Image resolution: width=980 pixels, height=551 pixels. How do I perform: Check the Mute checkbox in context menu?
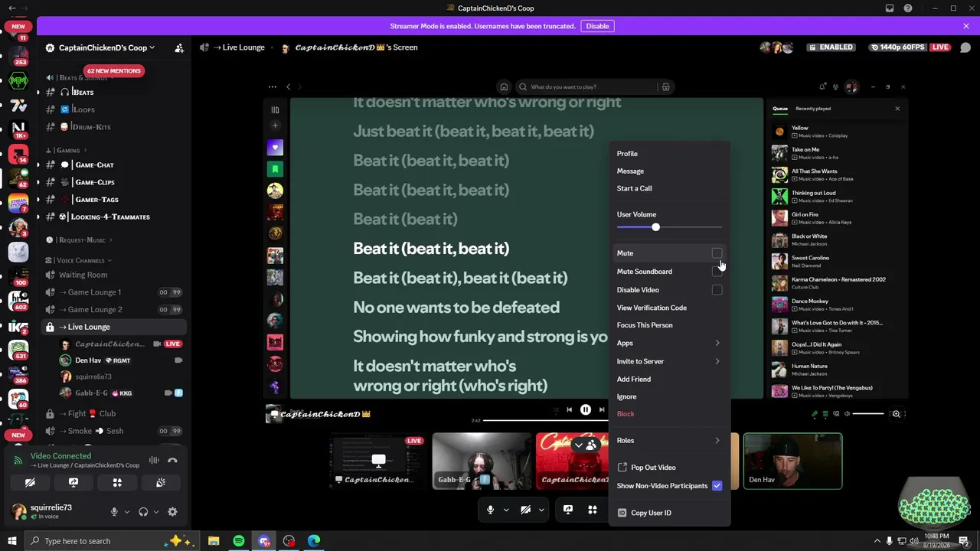click(717, 253)
